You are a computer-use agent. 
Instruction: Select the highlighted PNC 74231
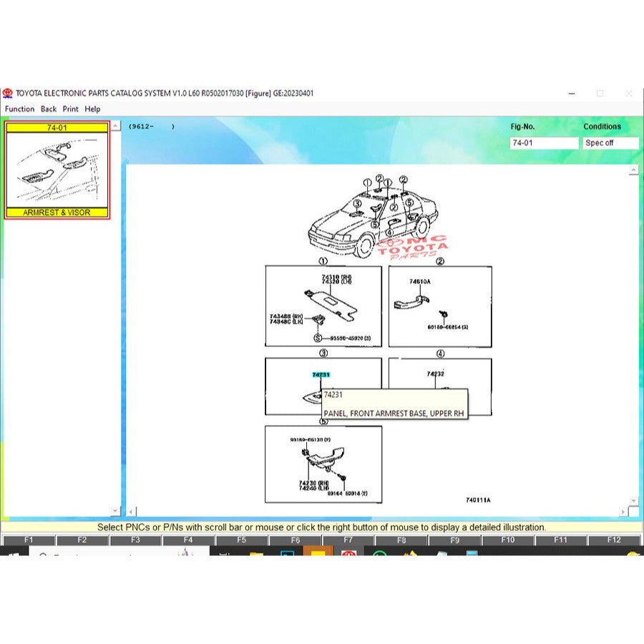coord(321,374)
